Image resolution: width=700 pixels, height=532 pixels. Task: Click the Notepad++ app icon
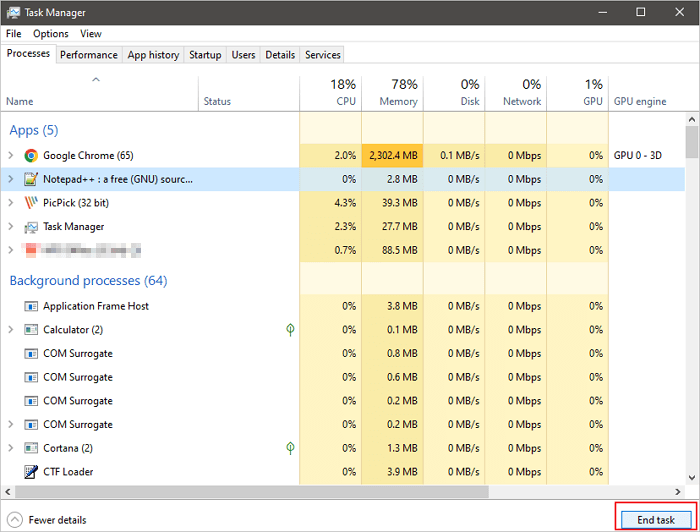pos(32,179)
